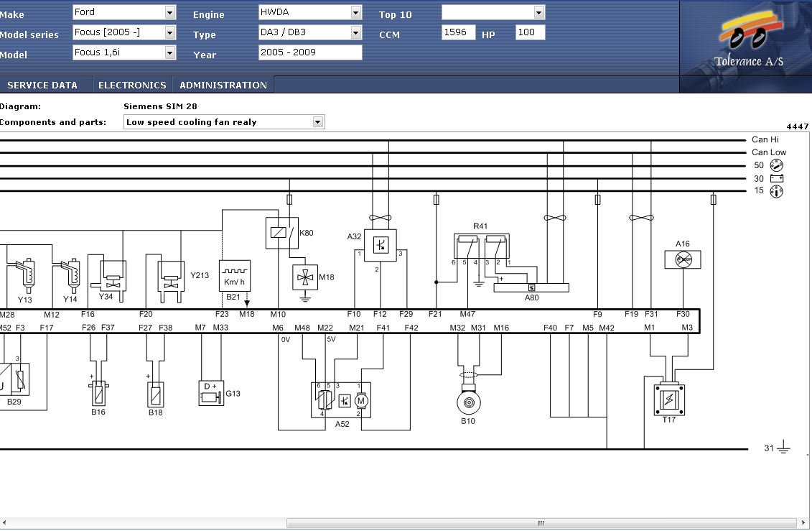Click the A16 lamp symbol
The width and height of the screenshot is (812, 531).
[683, 259]
